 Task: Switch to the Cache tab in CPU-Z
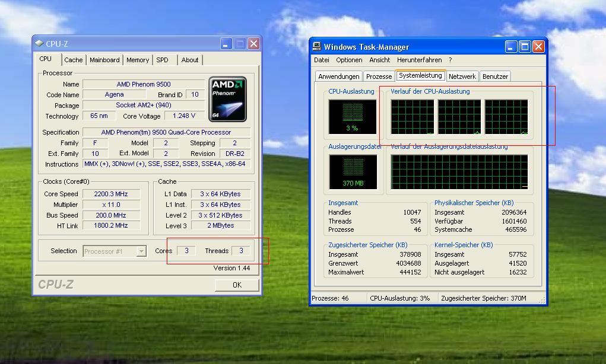pyautogui.click(x=74, y=60)
